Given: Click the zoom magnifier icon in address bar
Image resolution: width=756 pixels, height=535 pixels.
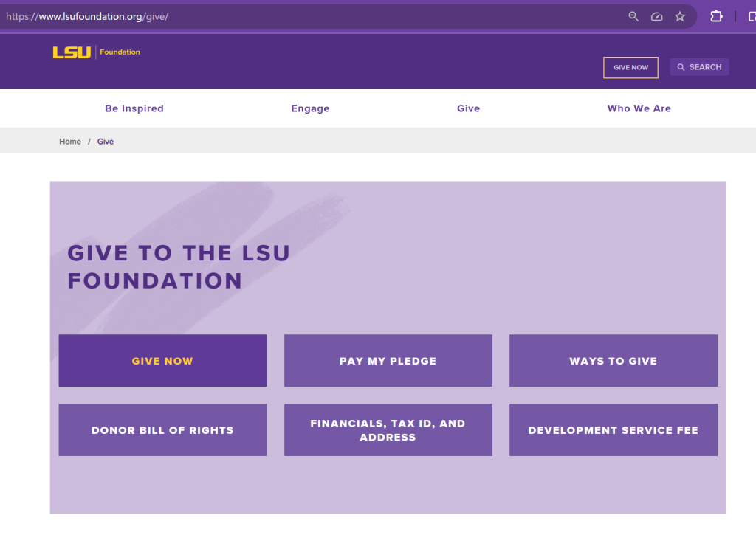Looking at the screenshot, I should pyautogui.click(x=633, y=16).
